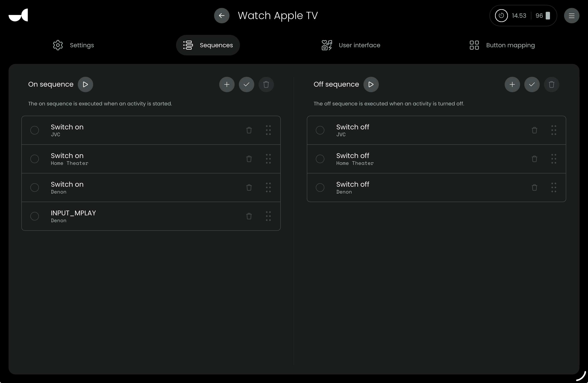Click the power status icon near 14.53
The width and height of the screenshot is (588, 383).
coord(501,16)
